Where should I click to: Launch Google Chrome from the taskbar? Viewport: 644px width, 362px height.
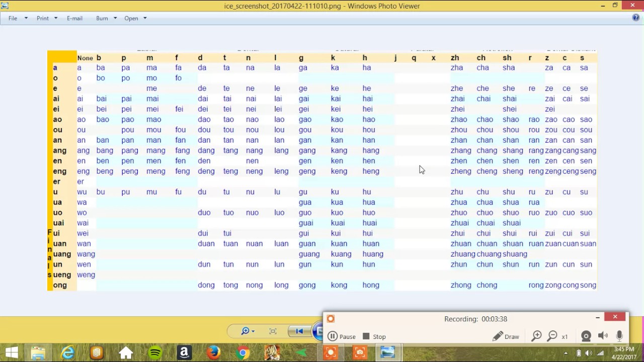(x=243, y=353)
